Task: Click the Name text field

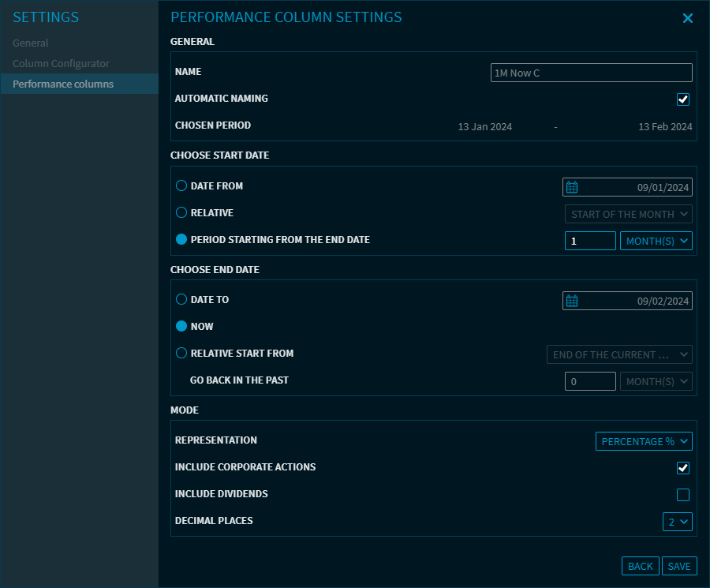Action: pos(591,73)
